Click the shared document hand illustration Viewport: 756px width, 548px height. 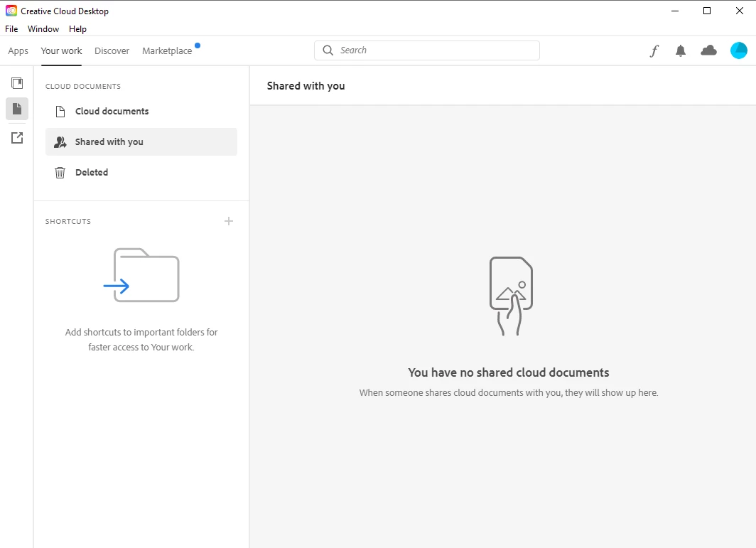(511, 296)
